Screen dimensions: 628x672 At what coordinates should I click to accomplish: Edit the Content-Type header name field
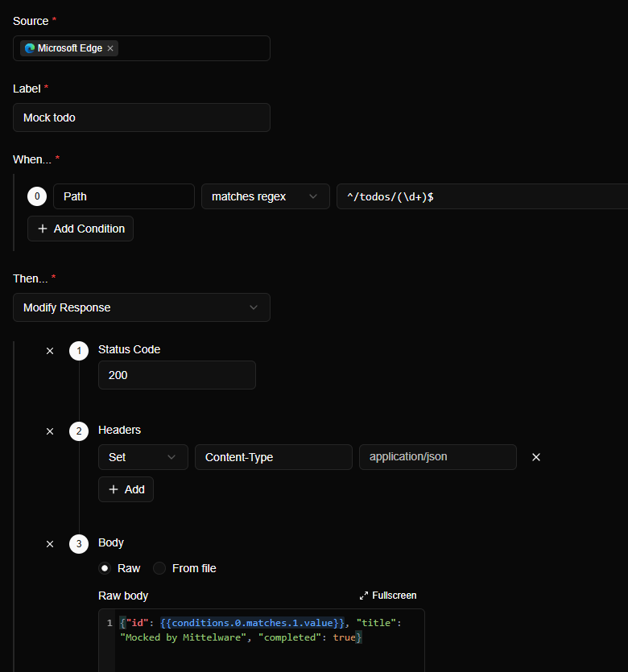[274, 457]
